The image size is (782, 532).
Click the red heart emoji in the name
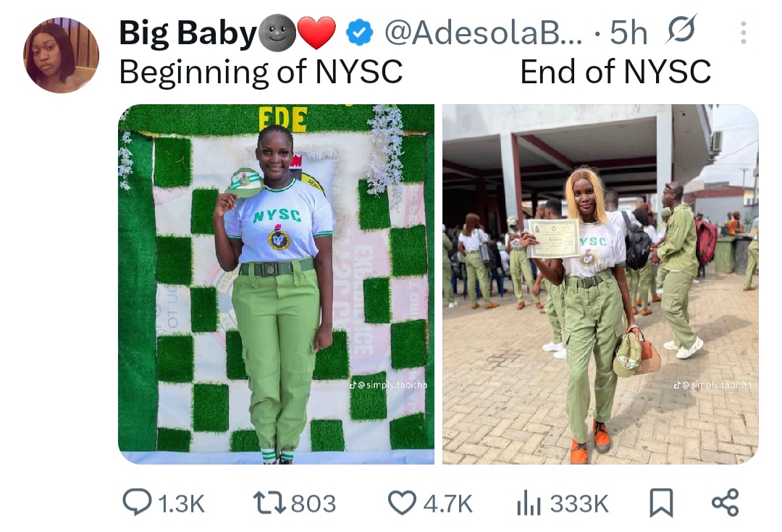[x=316, y=33]
